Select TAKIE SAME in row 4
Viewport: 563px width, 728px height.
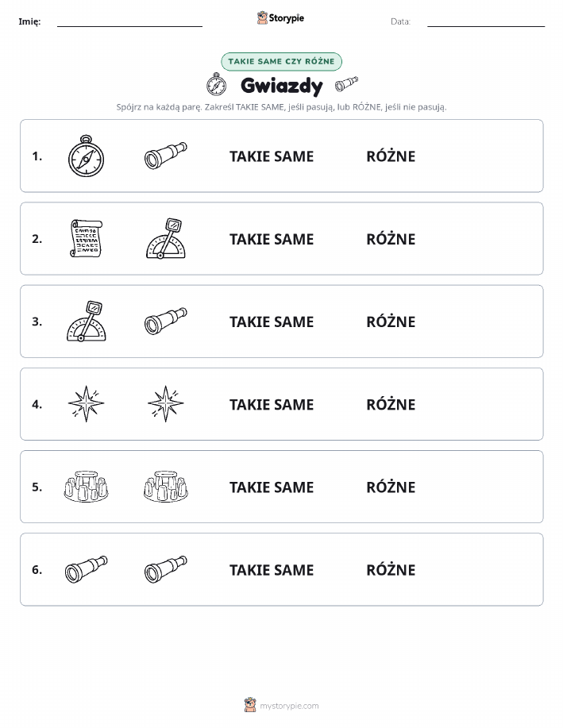272,404
